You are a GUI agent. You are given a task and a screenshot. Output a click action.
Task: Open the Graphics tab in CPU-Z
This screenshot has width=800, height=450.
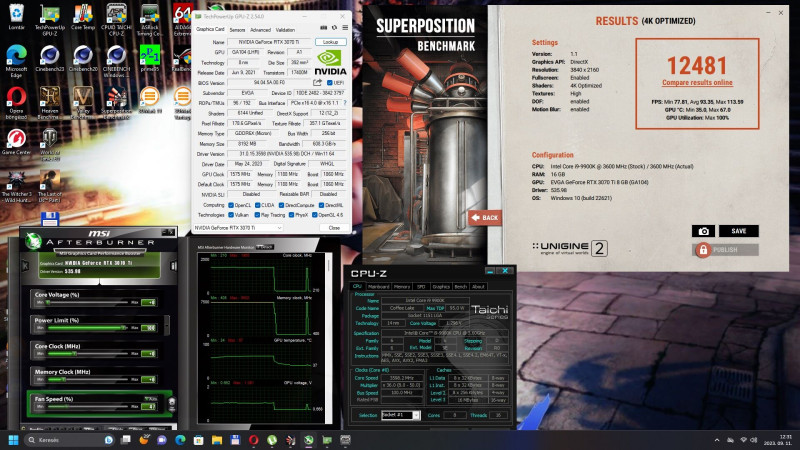pos(441,287)
